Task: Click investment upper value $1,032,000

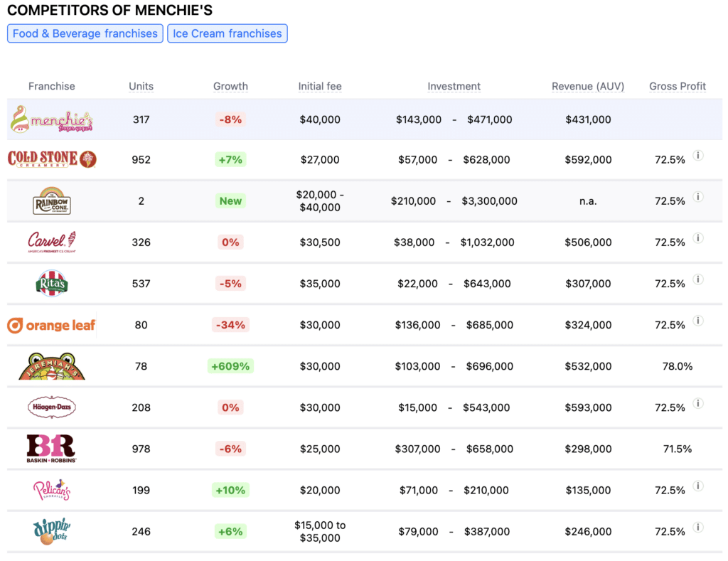Action: tap(487, 242)
